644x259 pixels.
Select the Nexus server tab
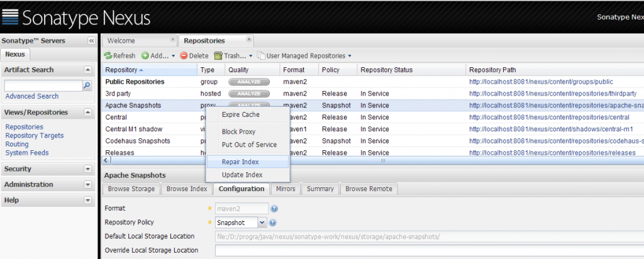(x=15, y=54)
